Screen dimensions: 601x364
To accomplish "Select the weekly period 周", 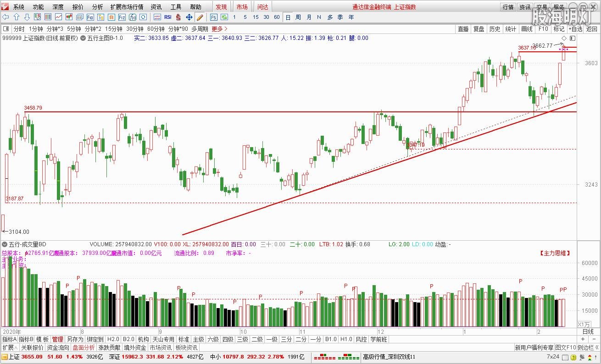I will point(298,17).
